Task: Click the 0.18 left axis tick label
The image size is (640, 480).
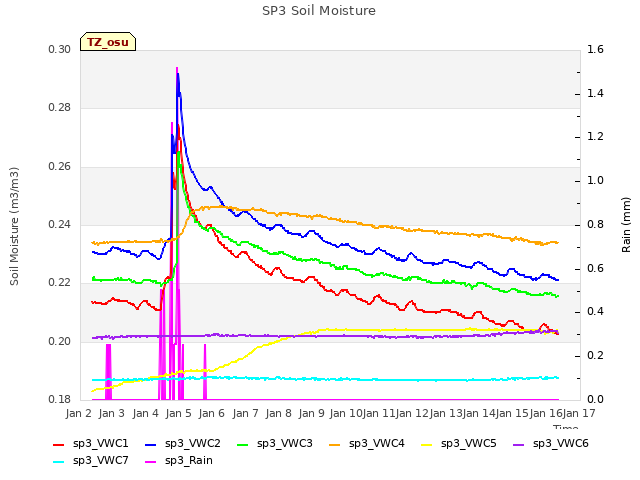Action: 60,399
